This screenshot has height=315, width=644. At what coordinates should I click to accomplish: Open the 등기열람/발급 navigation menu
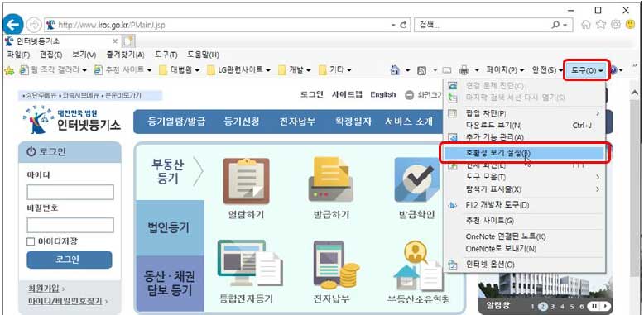[176, 122]
